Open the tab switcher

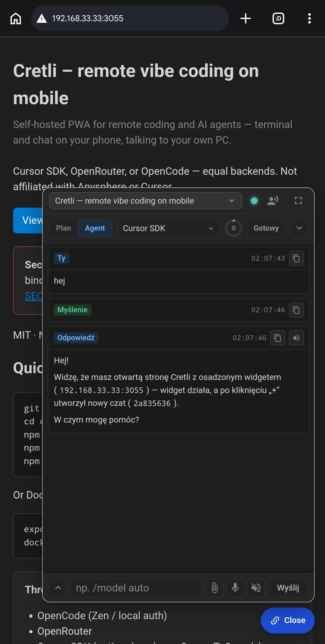(278, 18)
